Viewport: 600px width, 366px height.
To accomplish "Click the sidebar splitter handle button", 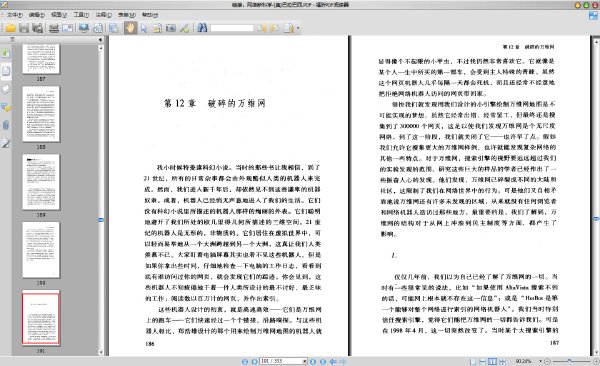I will [101, 220].
